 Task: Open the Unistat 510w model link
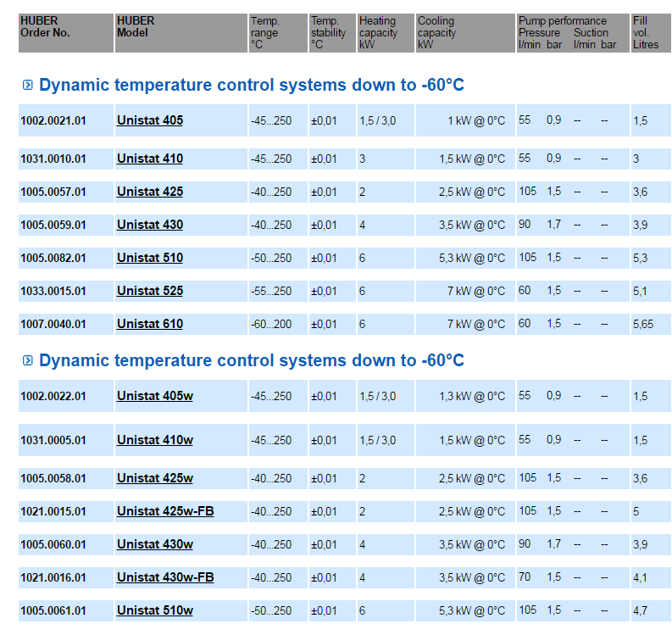coord(155,610)
